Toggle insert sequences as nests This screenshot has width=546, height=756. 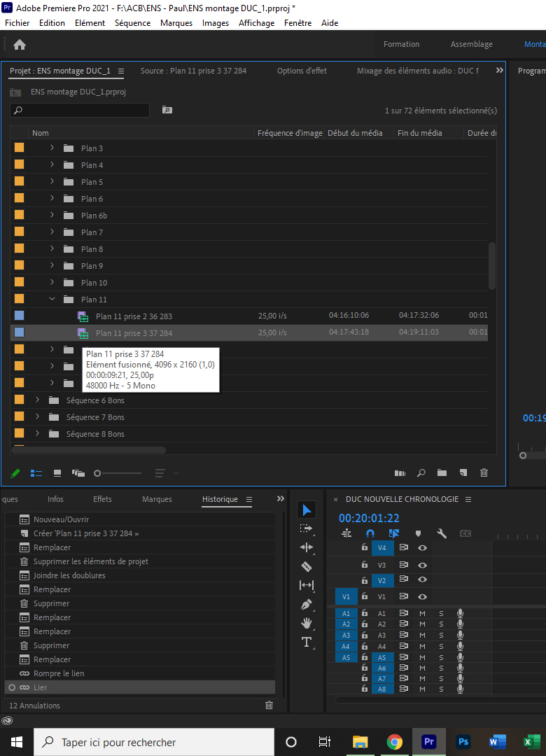tap(346, 533)
